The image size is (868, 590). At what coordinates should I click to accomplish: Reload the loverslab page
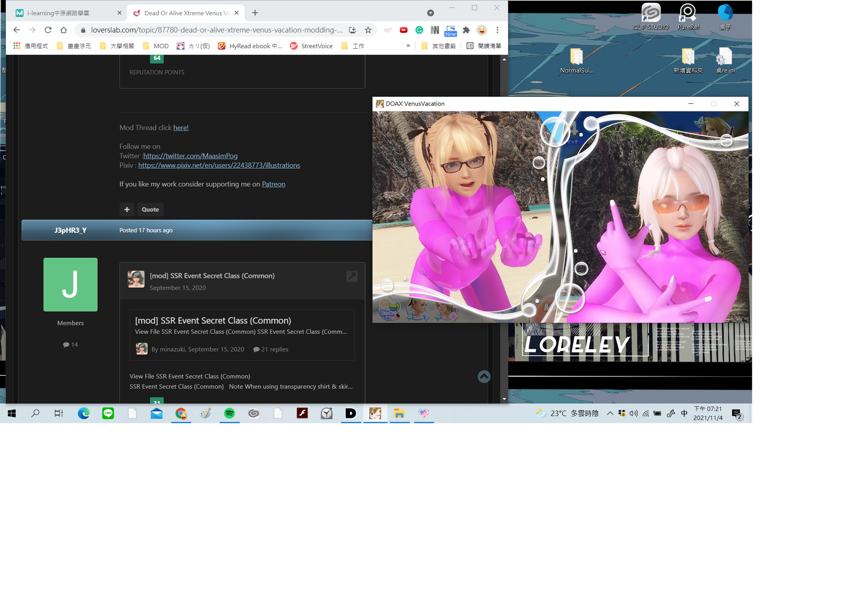pyautogui.click(x=48, y=30)
